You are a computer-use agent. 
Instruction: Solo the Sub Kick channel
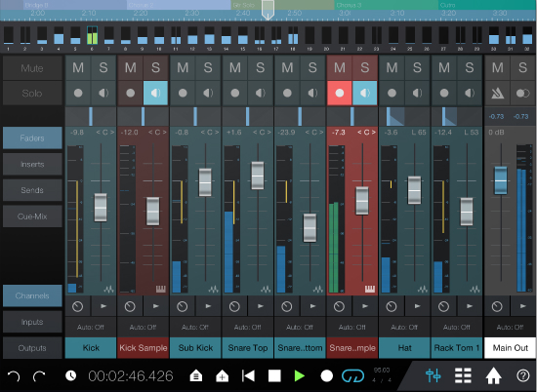pyautogui.click(x=208, y=67)
